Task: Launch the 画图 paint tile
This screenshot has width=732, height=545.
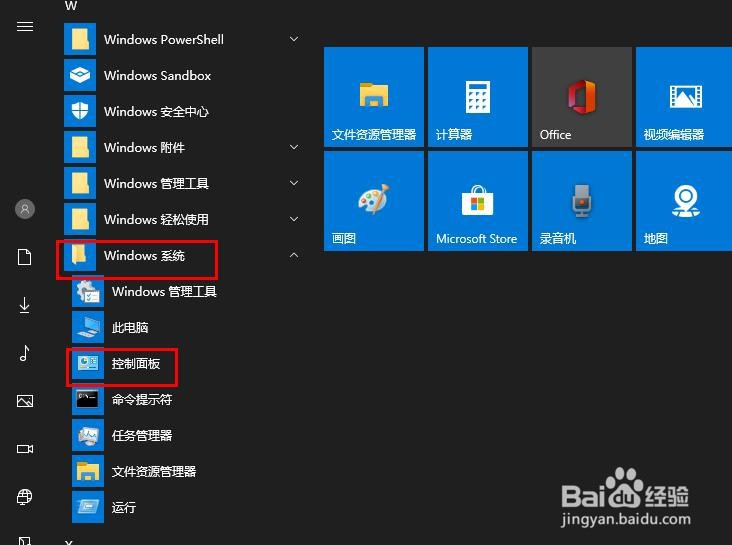Action: (x=374, y=201)
